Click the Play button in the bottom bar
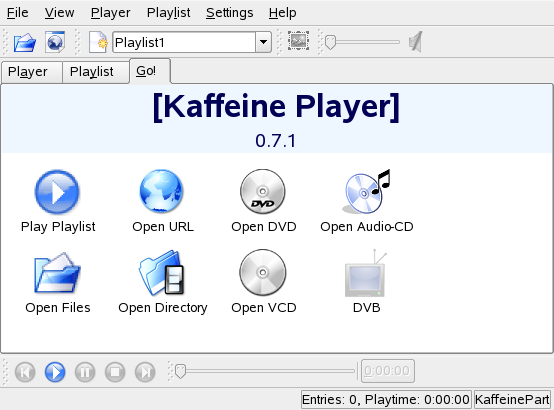Viewport: 554px width, 410px height. click(x=55, y=372)
